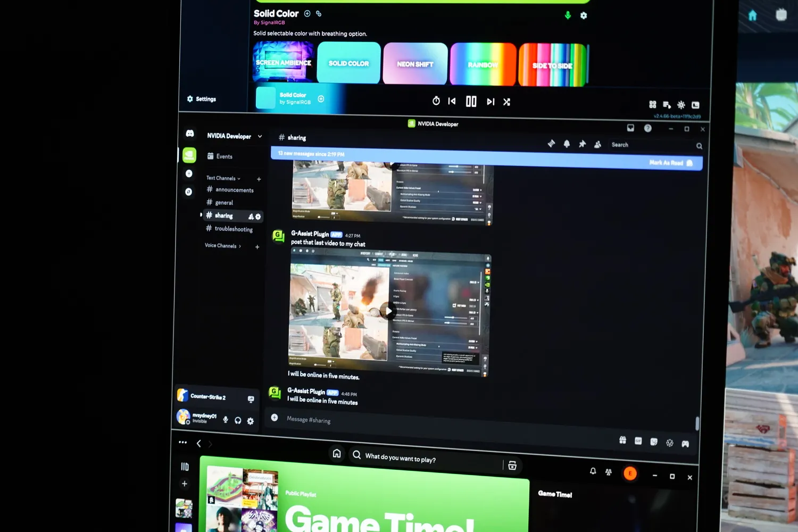Open the emoji picker in Discord
Screen dimensions: 798x532
click(669, 443)
